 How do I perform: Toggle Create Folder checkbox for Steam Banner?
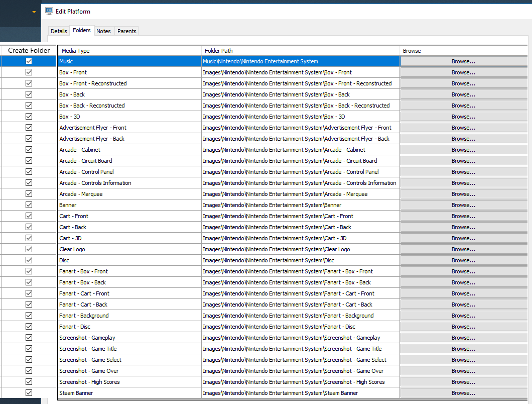pyautogui.click(x=29, y=393)
